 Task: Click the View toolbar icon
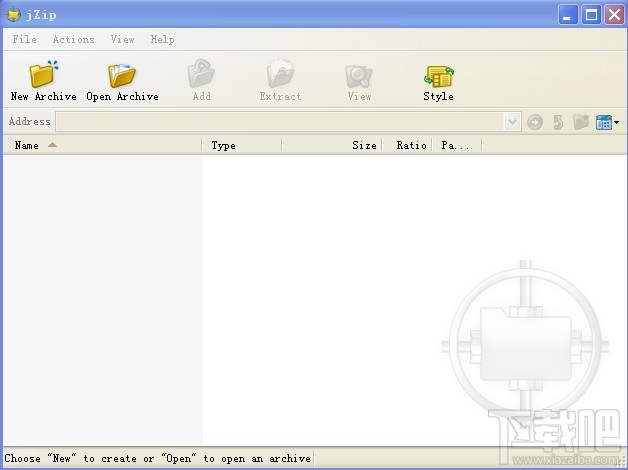[359, 76]
